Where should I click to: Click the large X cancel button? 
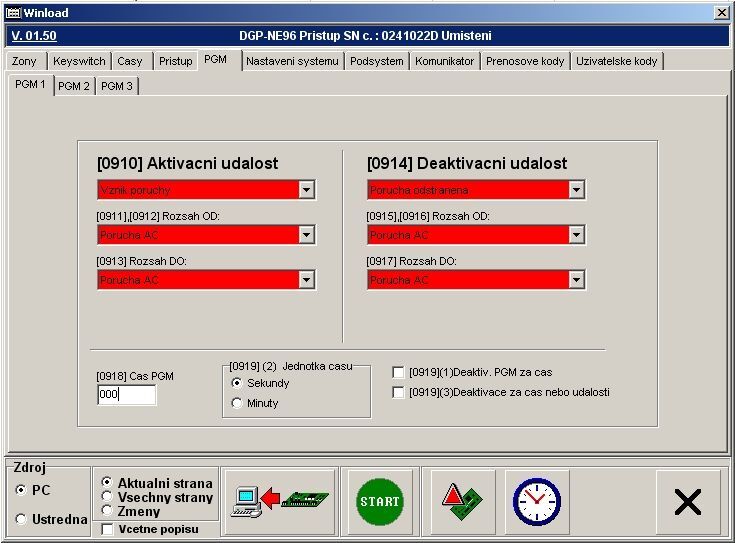click(x=687, y=501)
